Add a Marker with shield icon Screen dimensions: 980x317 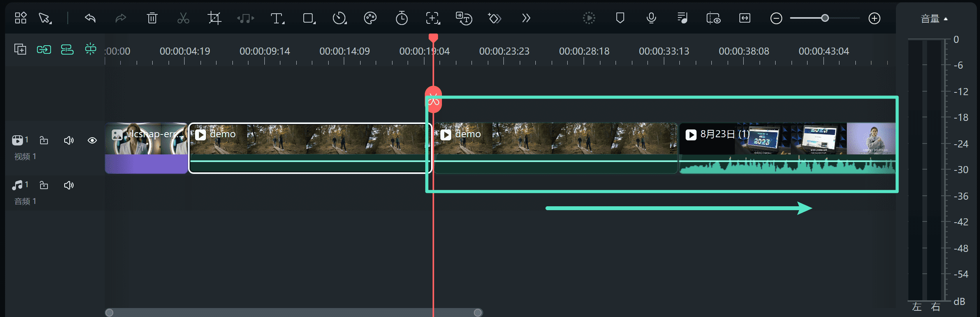click(620, 18)
